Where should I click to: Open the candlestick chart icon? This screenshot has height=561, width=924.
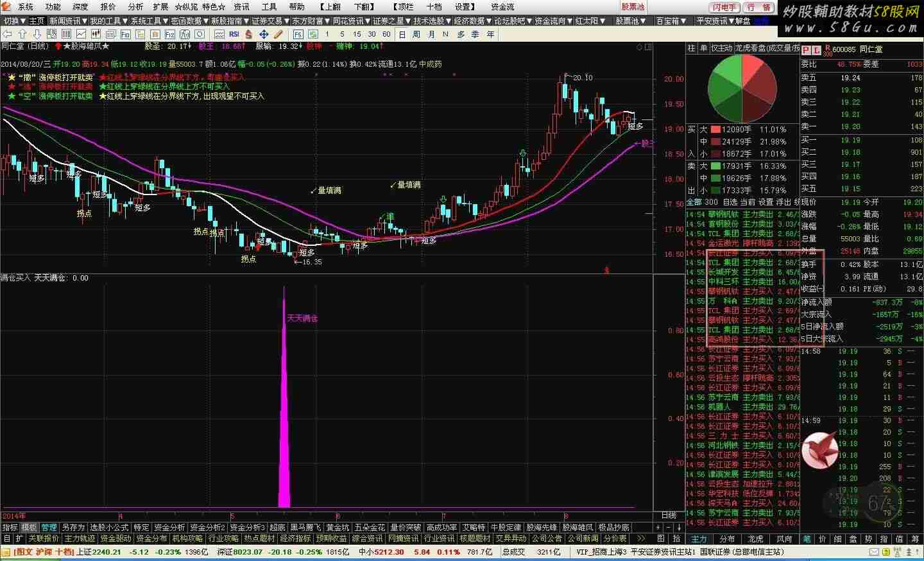point(96,34)
